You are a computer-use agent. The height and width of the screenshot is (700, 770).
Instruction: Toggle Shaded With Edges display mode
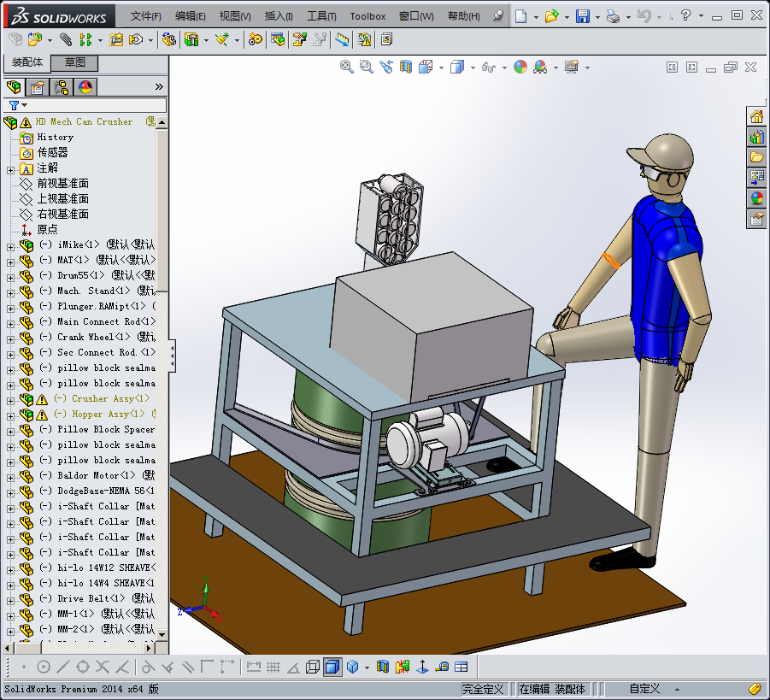pyautogui.click(x=332, y=667)
